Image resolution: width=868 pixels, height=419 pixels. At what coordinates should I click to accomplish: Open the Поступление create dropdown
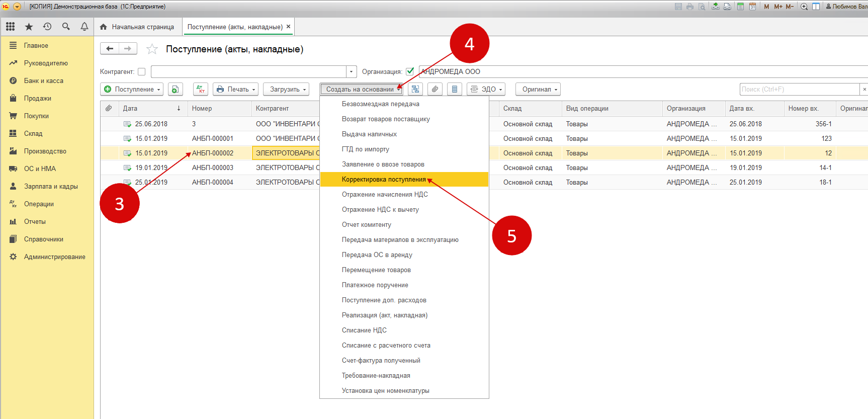132,89
